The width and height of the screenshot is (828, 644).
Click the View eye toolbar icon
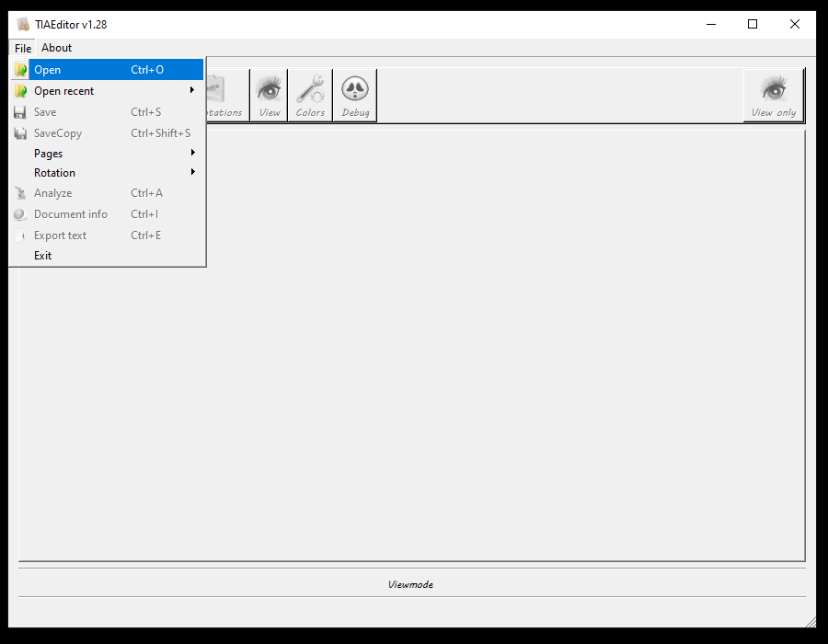click(269, 94)
